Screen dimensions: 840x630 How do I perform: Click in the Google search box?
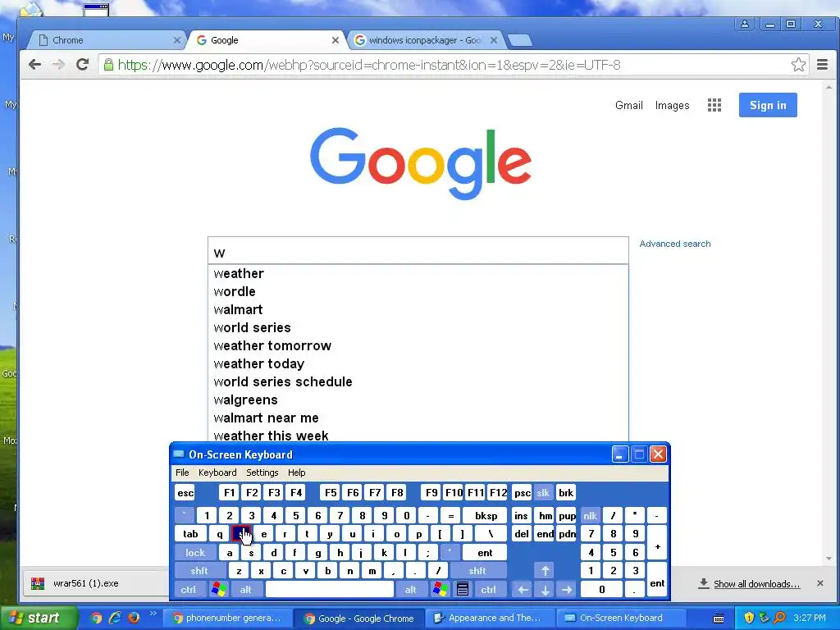(x=418, y=251)
